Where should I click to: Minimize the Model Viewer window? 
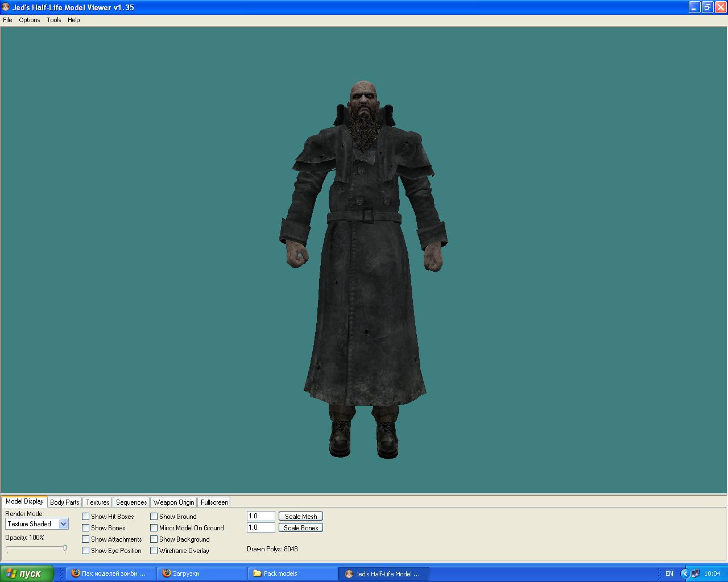[x=694, y=7]
